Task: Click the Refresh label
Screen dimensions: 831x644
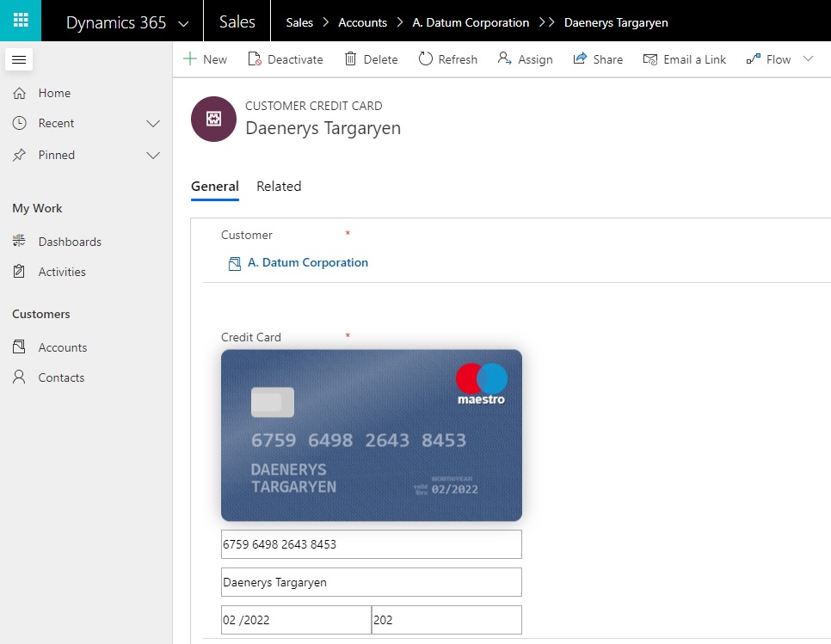Action: coord(458,59)
